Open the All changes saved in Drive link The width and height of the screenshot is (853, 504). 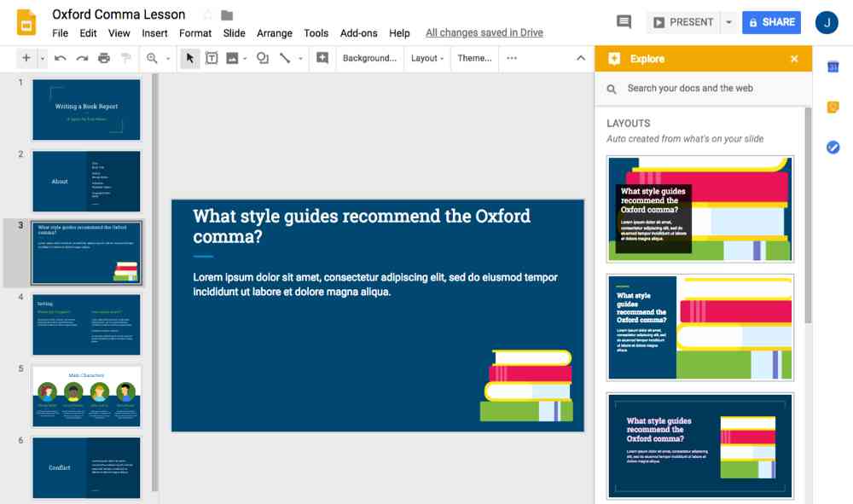point(483,33)
